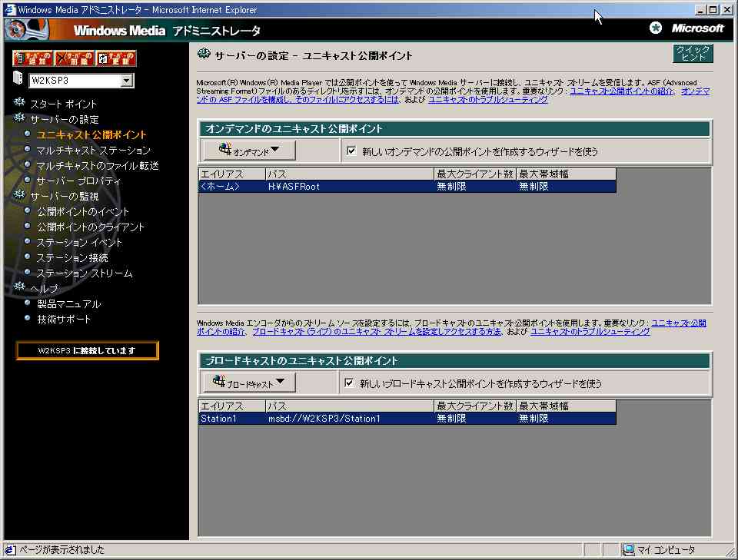Follow the オンデマンドの ASF ファイルを構成し link
Screen dimensions: 738x560
pyautogui.click(x=298, y=99)
